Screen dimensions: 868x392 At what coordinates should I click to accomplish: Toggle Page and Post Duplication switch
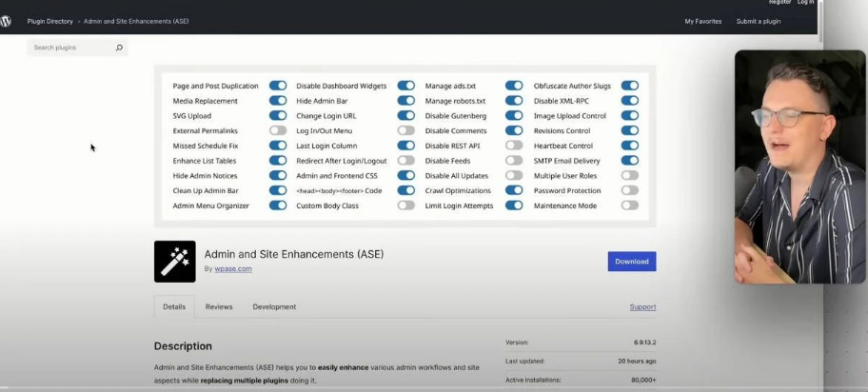click(x=278, y=86)
